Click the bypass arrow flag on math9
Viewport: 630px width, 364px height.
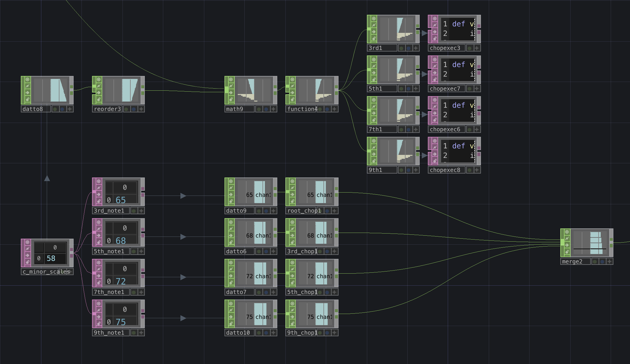[x=231, y=93]
